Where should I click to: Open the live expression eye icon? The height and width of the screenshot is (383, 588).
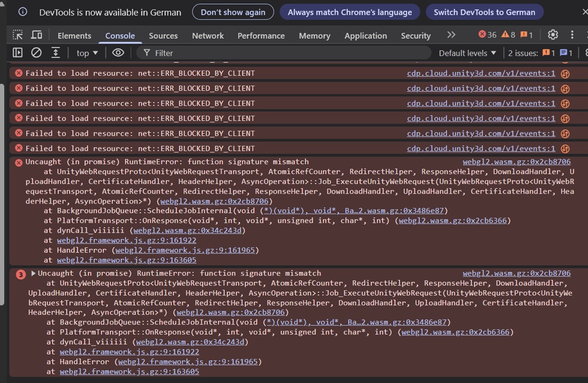coord(118,52)
